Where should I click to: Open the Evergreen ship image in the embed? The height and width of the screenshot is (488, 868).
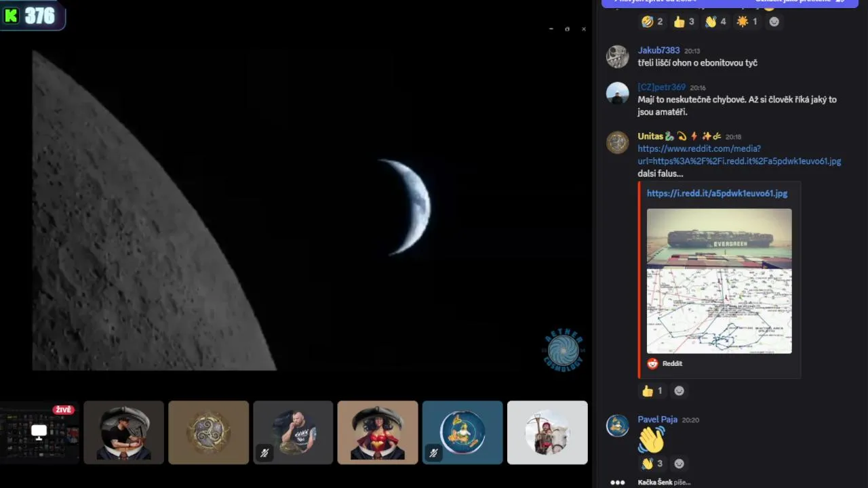[719, 281]
